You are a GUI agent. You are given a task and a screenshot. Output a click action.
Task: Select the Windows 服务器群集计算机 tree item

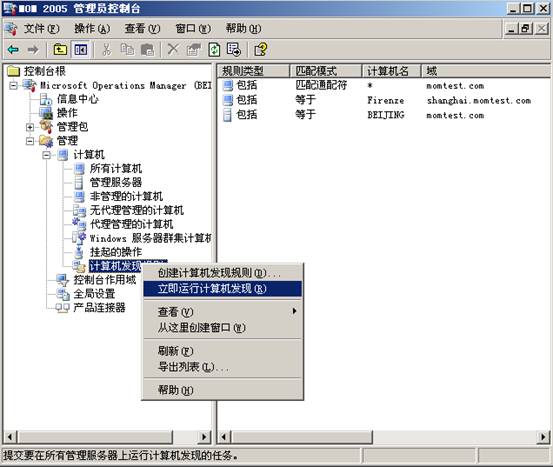click(x=150, y=238)
